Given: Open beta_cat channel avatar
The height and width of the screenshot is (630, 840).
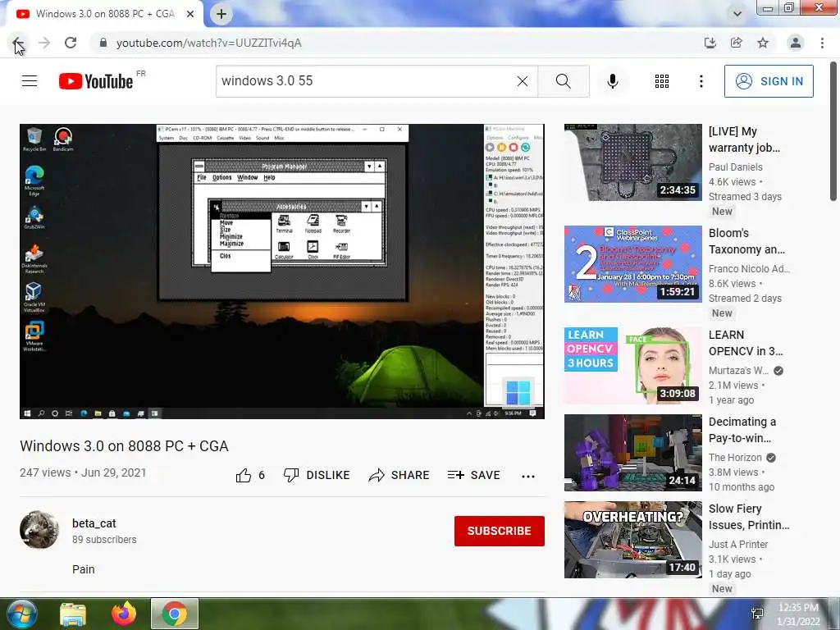Looking at the screenshot, I should click(x=39, y=531).
